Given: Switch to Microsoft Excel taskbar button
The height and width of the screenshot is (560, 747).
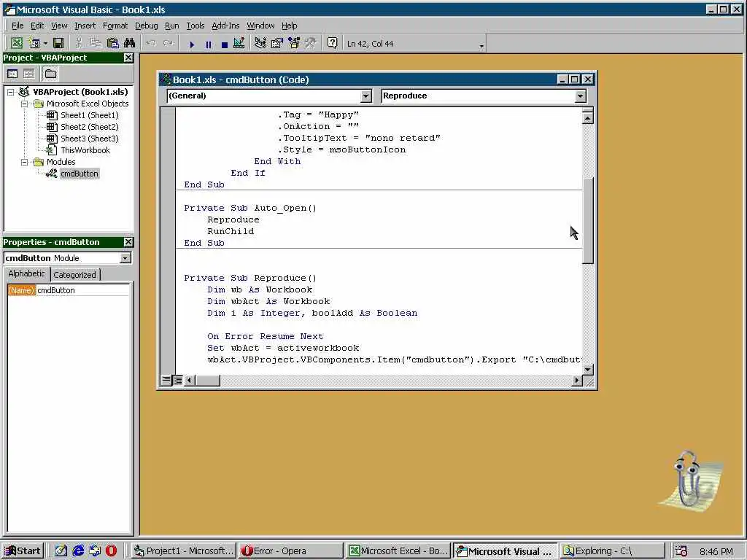Looking at the screenshot, I should [x=398, y=551].
